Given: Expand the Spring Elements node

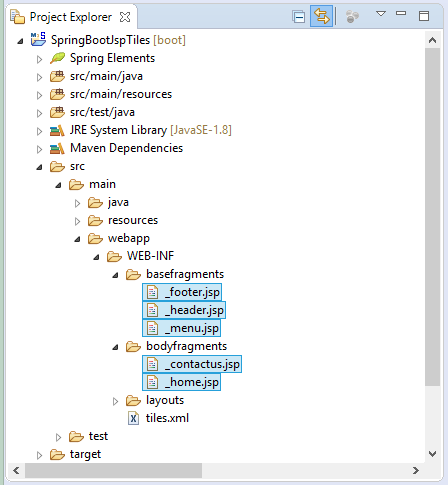Looking at the screenshot, I should [39, 59].
